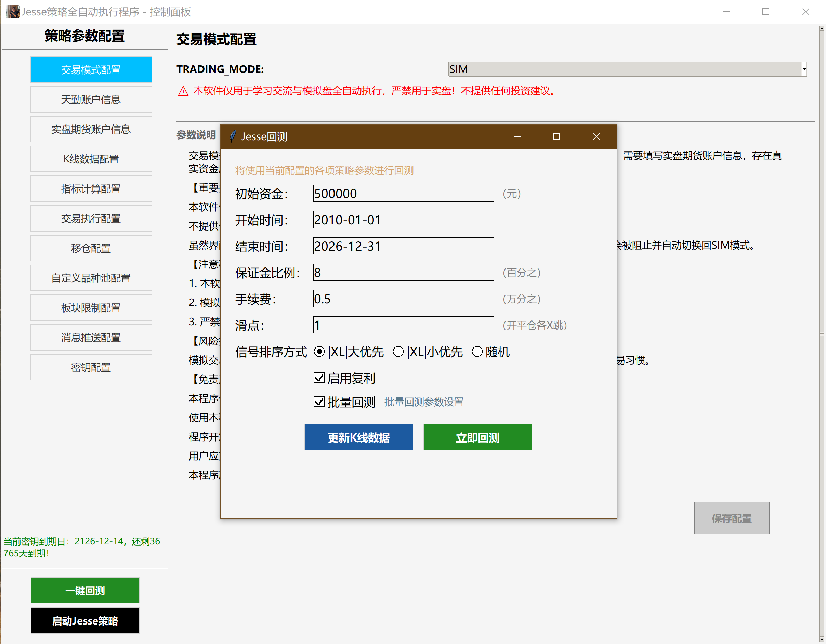Disable the 启用复利 checkbox

pos(319,378)
